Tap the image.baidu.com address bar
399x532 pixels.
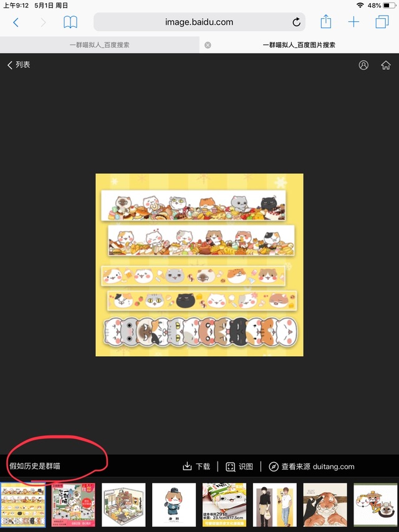pyautogui.click(x=199, y=22)
